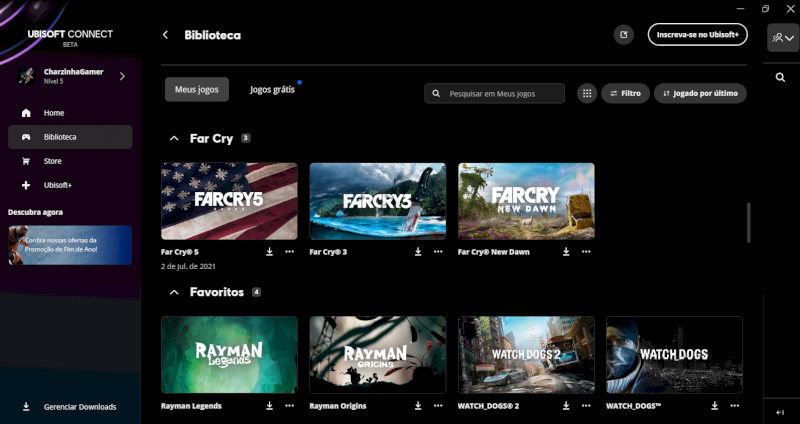Open the Promoção de Fim de Ano banner
The width and height of the screenshot is (800, 424).
(x=70, y=245)
